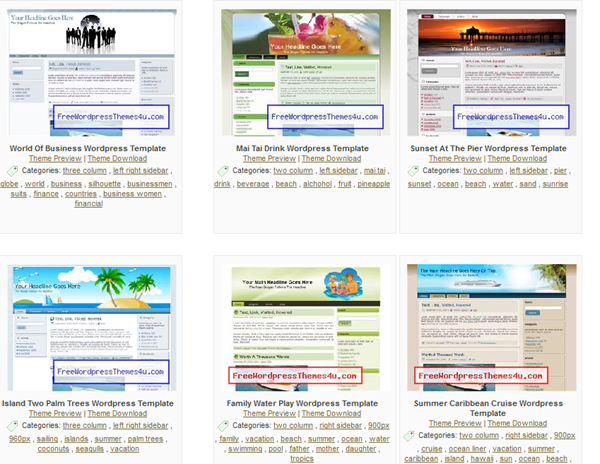Select the 'coconuts' category tag
Image resolution: width=600 pixels, height=464 pixels.
tap(53, 449)
